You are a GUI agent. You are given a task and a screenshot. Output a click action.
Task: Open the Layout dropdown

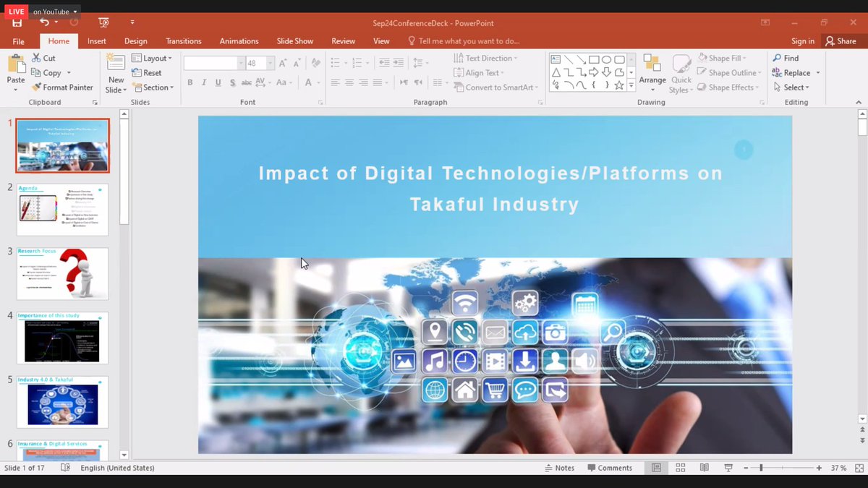153,58
